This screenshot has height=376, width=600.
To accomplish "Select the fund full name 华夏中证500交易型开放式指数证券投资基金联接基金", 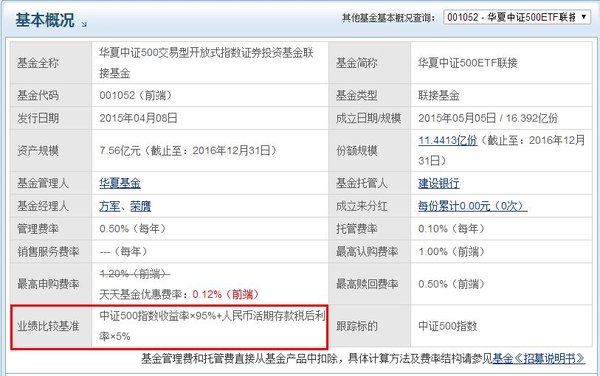I will click(x=207, y=63).
